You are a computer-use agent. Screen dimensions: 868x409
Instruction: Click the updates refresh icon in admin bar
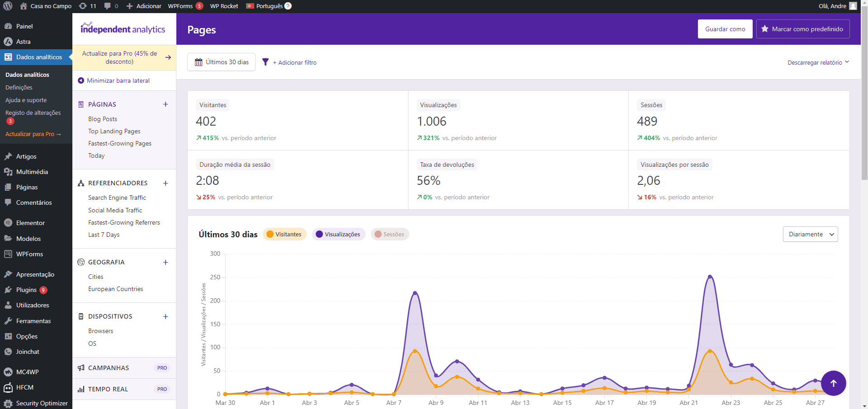82,6
